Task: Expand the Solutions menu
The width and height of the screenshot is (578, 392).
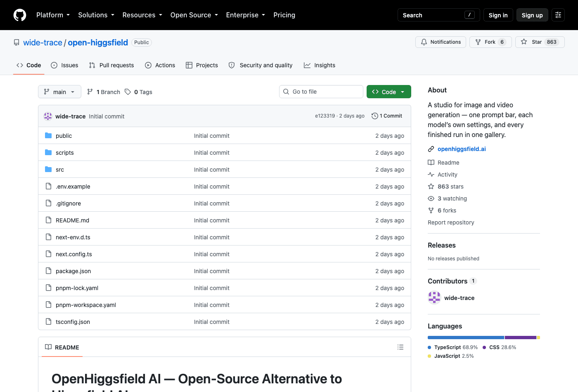Action: 96,15
